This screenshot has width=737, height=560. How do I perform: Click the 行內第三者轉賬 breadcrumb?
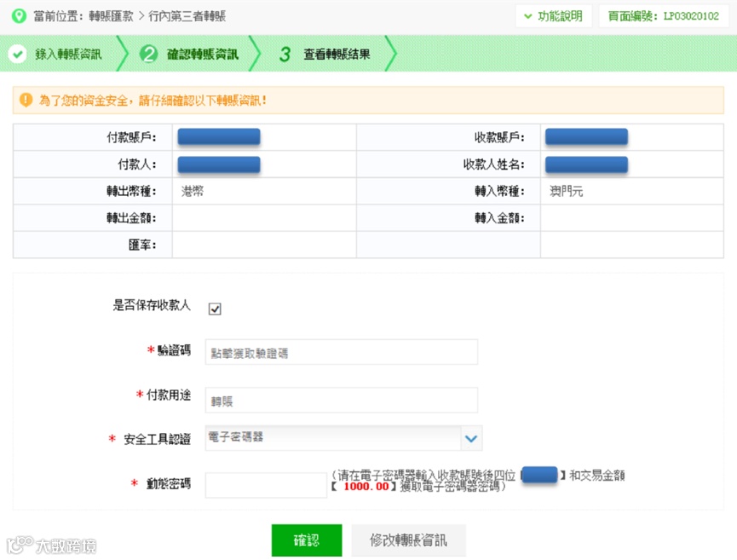(187, 16)
